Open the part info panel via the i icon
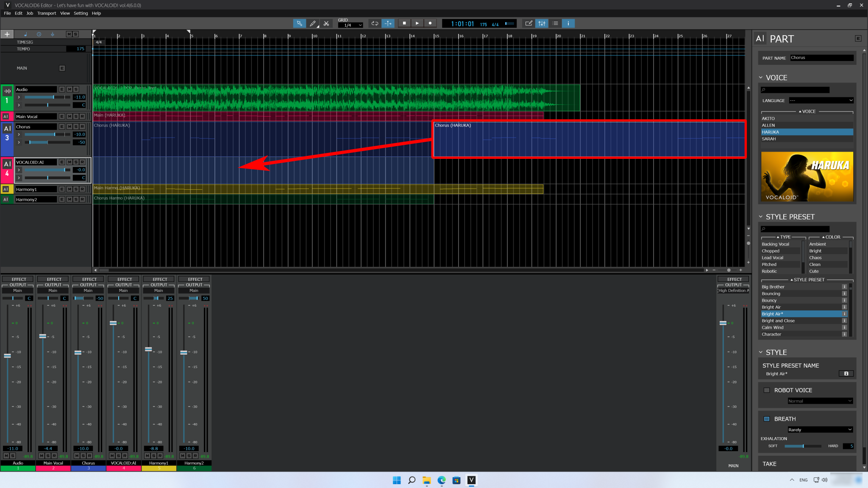 [568, 23]
